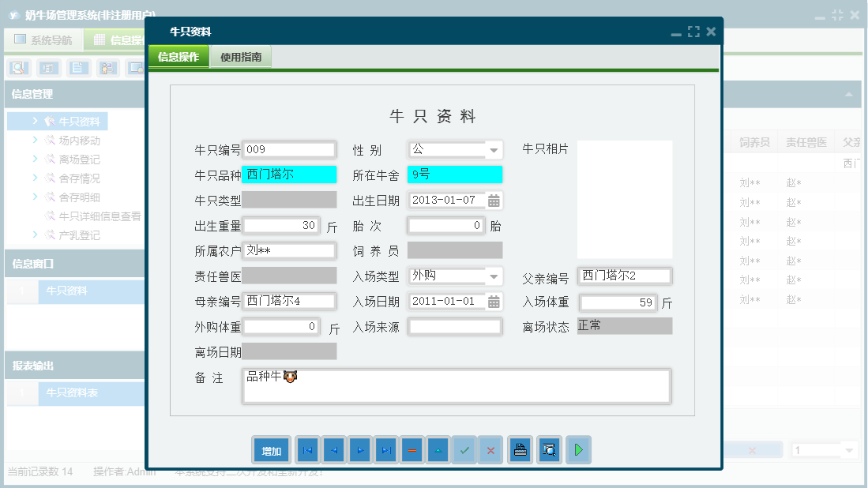The height and width of the screenshot is (488, 868).
Task: Click the green run arrow icon
Action: (577, 450)
